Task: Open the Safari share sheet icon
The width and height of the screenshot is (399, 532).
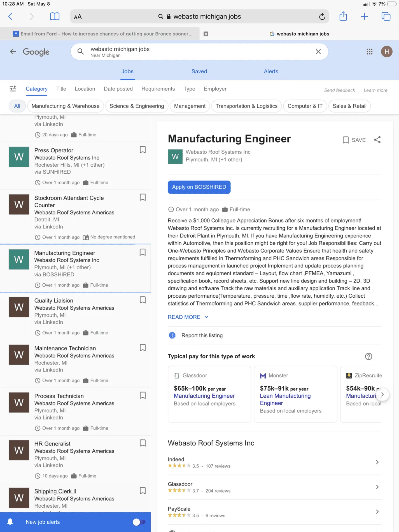Action: (343, 16)
